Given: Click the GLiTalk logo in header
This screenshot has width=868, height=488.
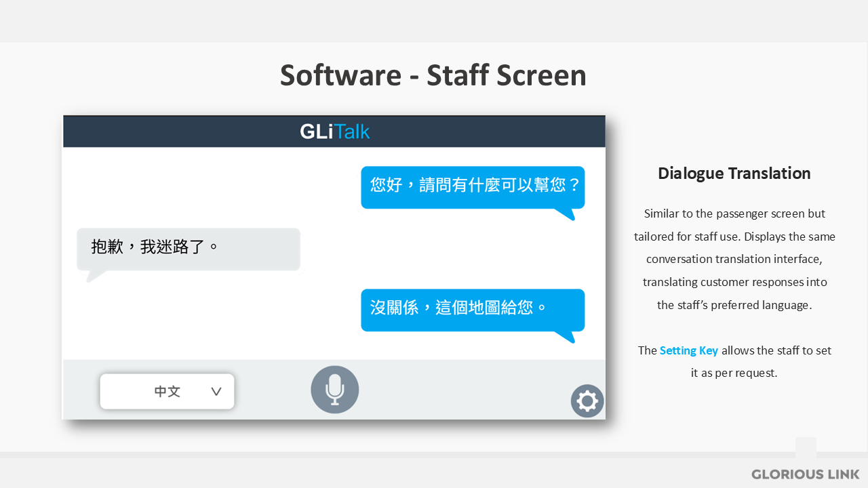Looking at the screenshot, I should tap(335, 131).
